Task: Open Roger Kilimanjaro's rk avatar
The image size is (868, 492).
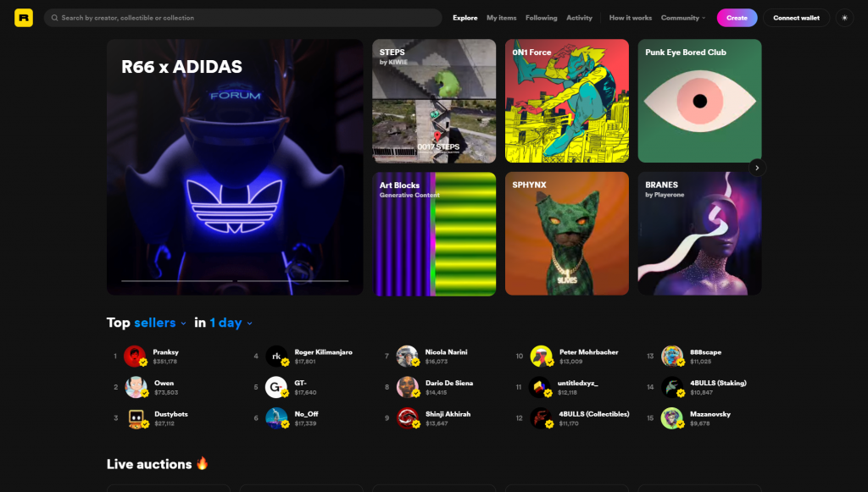Action: pyautogui.click(x=276, y=356)
